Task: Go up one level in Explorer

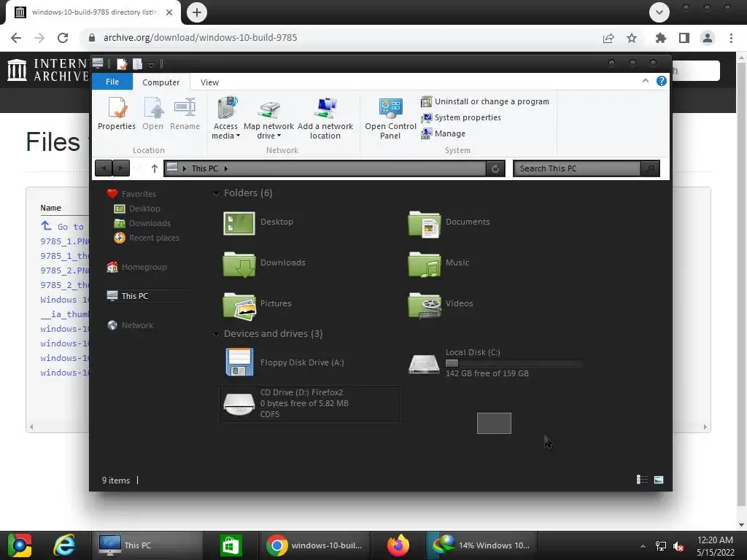Action: 155,168
